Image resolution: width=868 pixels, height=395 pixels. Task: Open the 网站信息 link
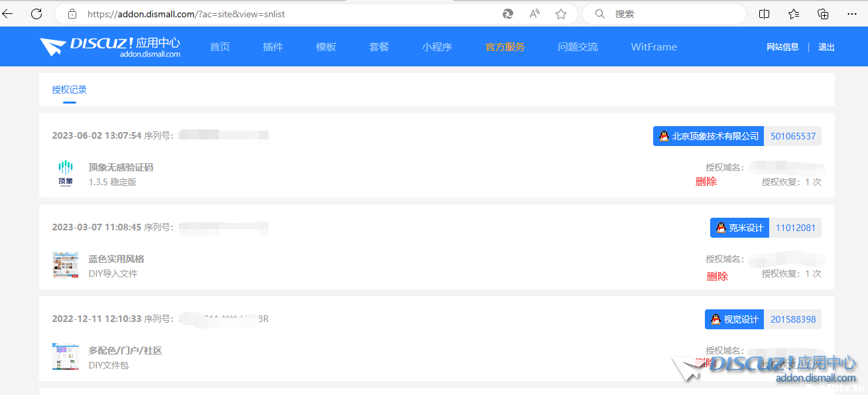[782, 47]
